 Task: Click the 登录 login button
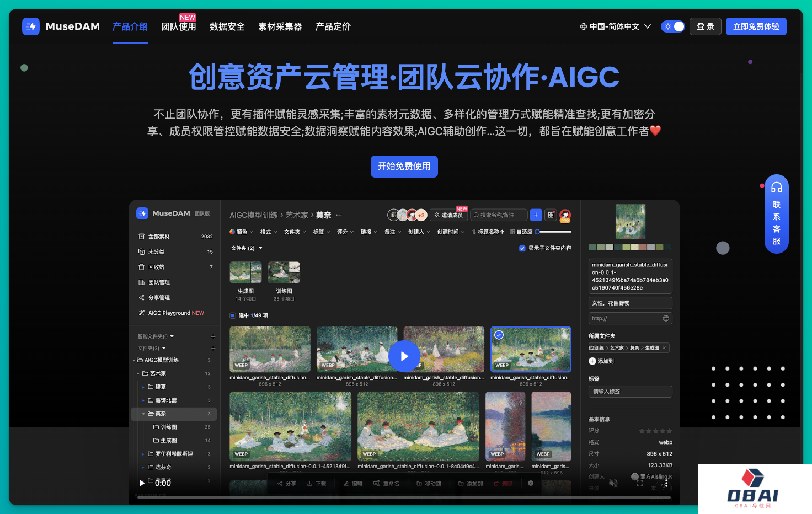705,26
